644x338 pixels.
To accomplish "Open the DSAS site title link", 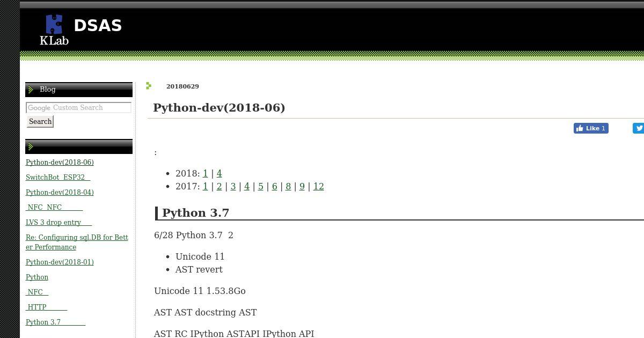I will click(98, 25).
